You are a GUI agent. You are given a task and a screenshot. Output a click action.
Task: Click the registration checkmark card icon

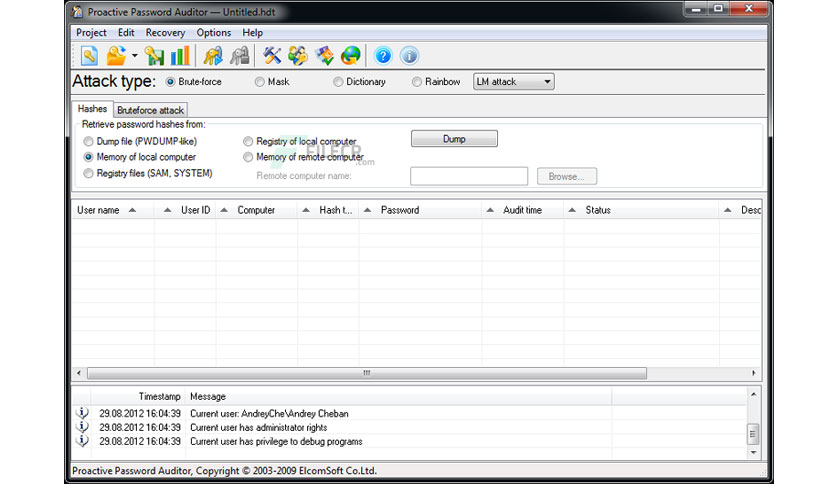(324, 56)
